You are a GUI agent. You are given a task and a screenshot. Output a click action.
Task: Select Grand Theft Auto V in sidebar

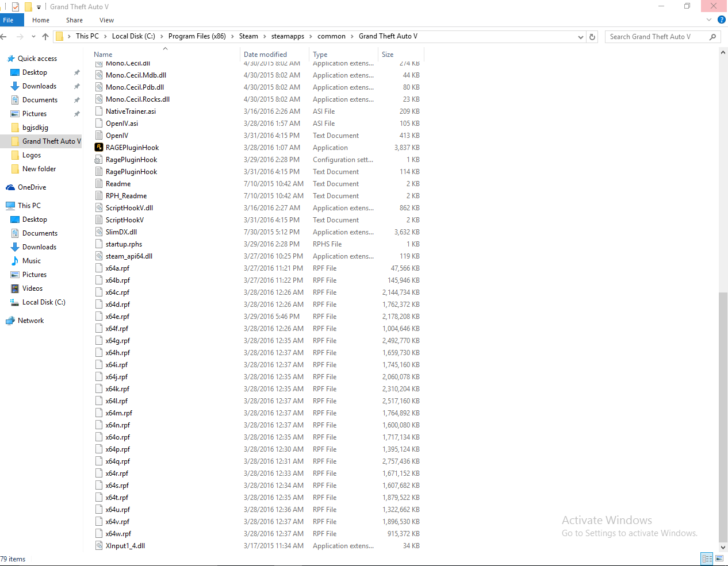[41, 141]
